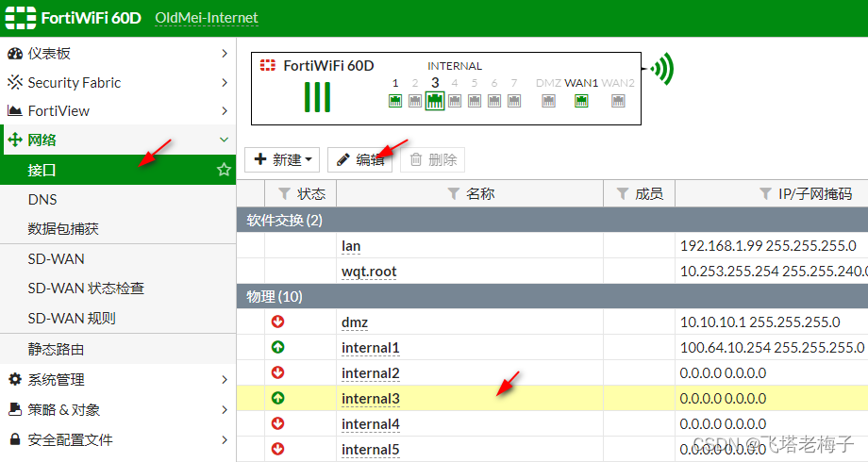Click IP 100.64.10.254 255.255.255.0 cell
The width and height of the screenshot is (868, 462).
[x=772, y=348]
